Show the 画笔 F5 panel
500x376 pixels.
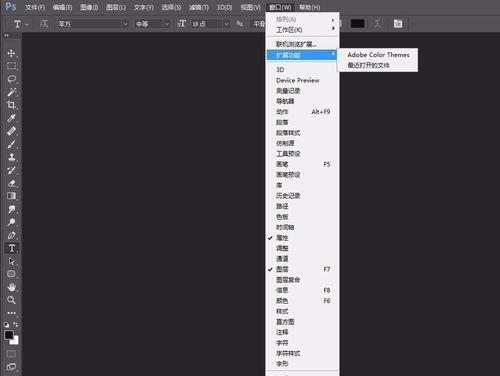(303, 164)
